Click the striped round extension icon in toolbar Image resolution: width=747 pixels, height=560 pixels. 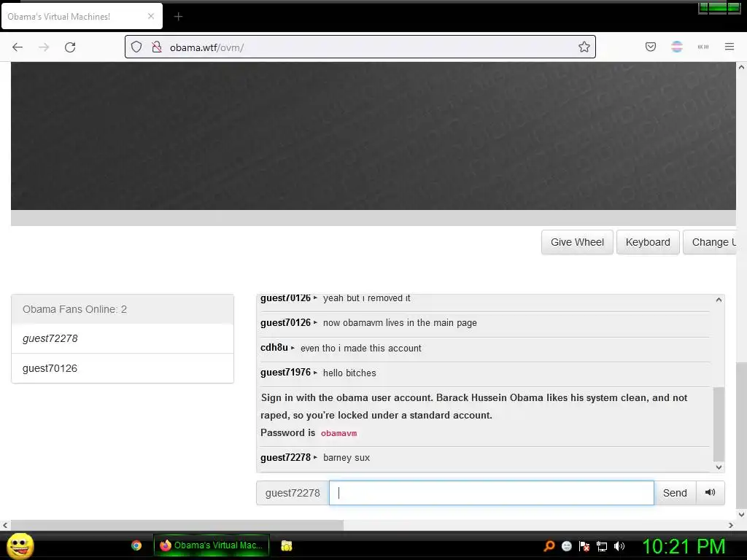coord(677,47)
